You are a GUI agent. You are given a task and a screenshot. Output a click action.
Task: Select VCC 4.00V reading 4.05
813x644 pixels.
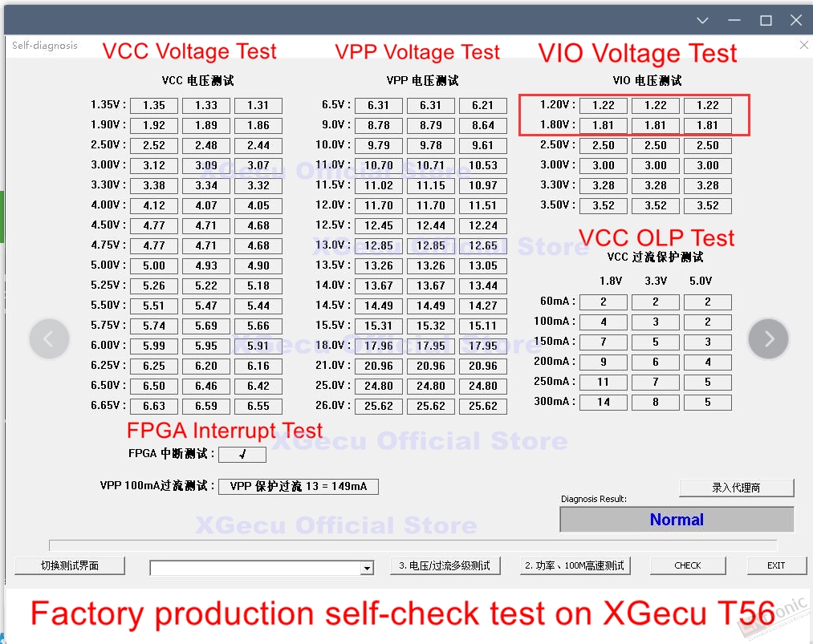258,205
